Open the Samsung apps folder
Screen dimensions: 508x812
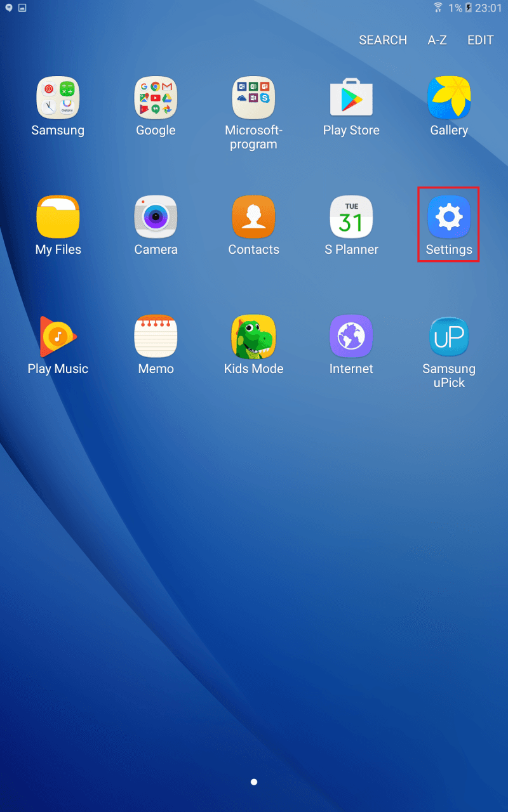[58, 98]
